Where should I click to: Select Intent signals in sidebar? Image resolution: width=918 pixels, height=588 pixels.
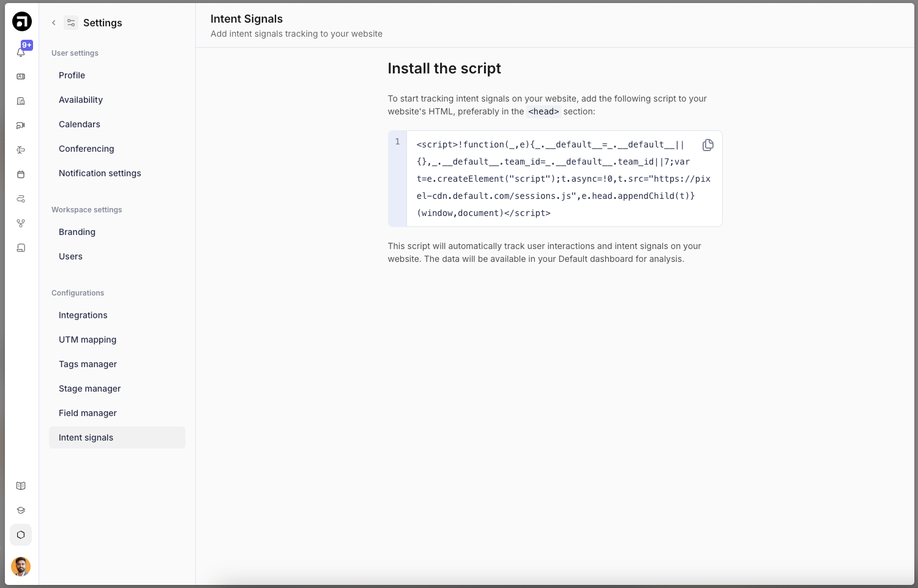[117, 437]
